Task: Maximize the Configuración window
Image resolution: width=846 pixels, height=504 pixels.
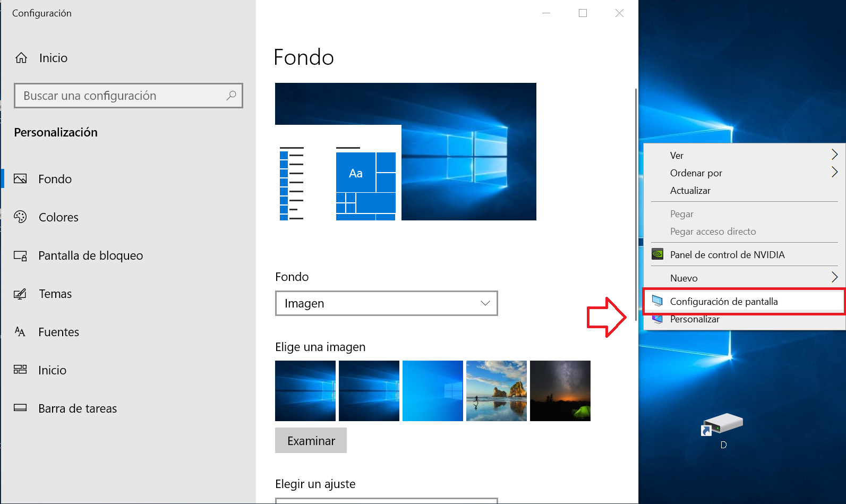Action: [583, 13]
